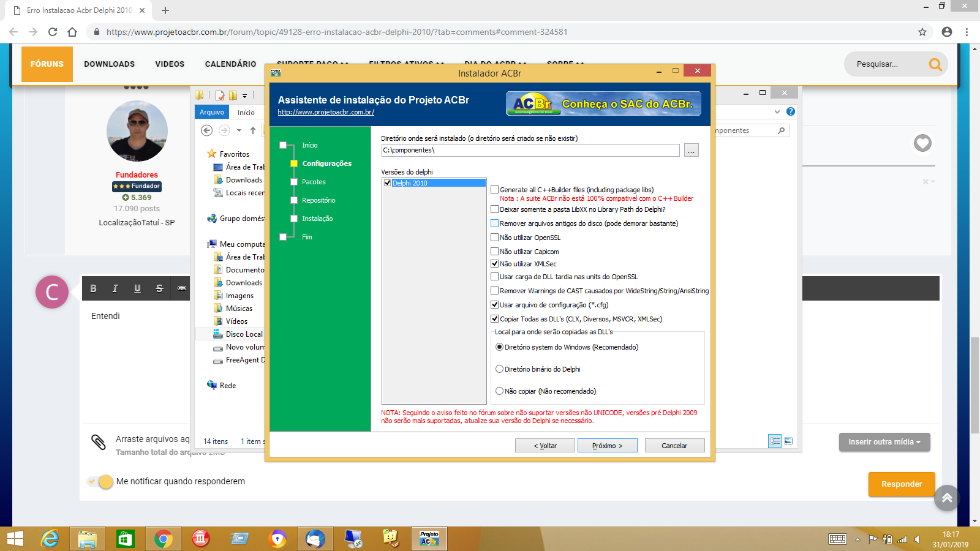Open CALENDÁRIO menu on forum site

point(231,64)
